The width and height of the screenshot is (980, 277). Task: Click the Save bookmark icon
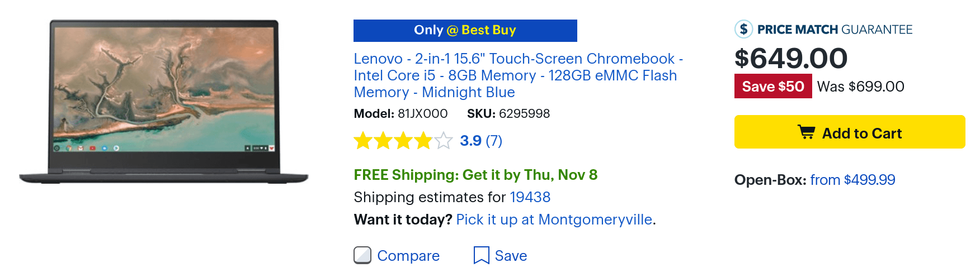coord(481,255)
